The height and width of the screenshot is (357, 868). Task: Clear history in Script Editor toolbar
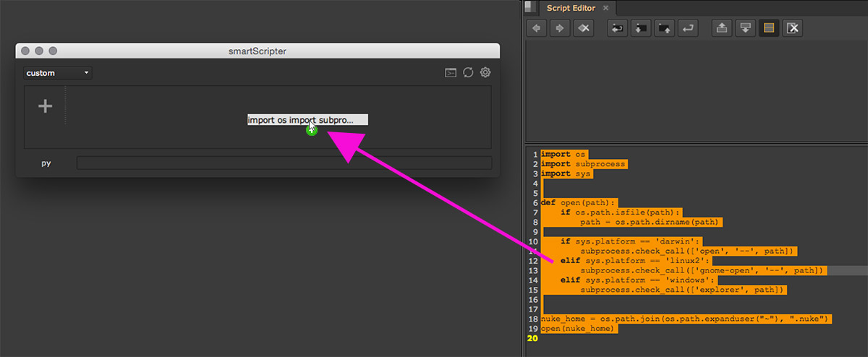click(x=583, y=28)
